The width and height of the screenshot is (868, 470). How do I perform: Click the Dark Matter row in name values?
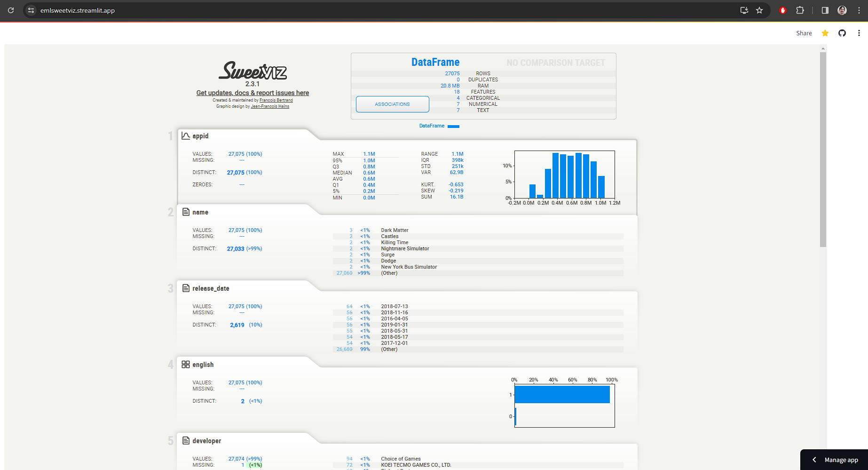point(478,230)
